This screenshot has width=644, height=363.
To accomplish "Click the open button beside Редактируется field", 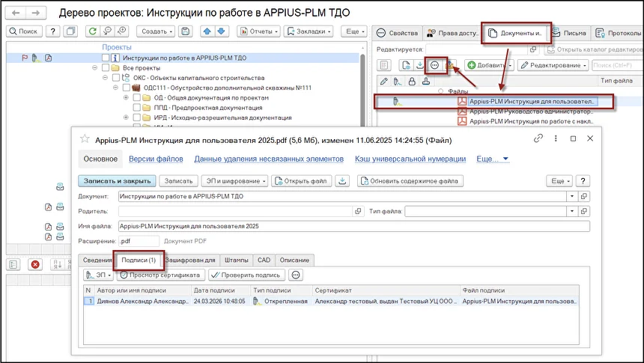I will [533, 49].
